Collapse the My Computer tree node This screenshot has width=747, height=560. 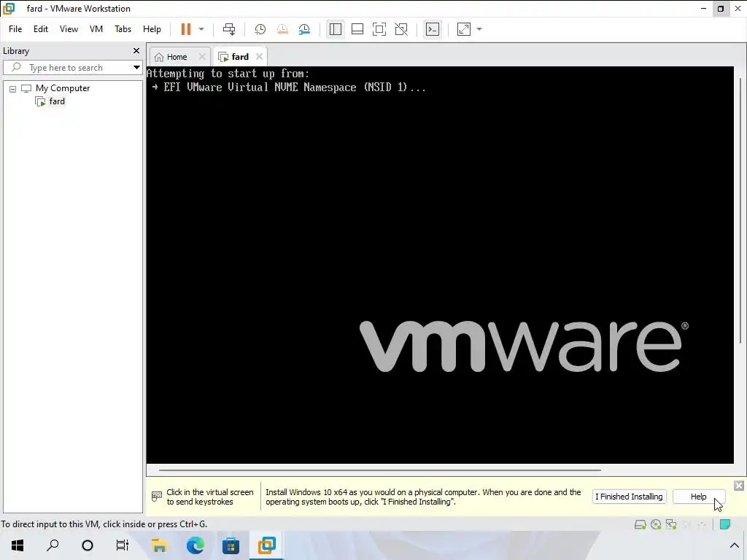tap(13, 88)
